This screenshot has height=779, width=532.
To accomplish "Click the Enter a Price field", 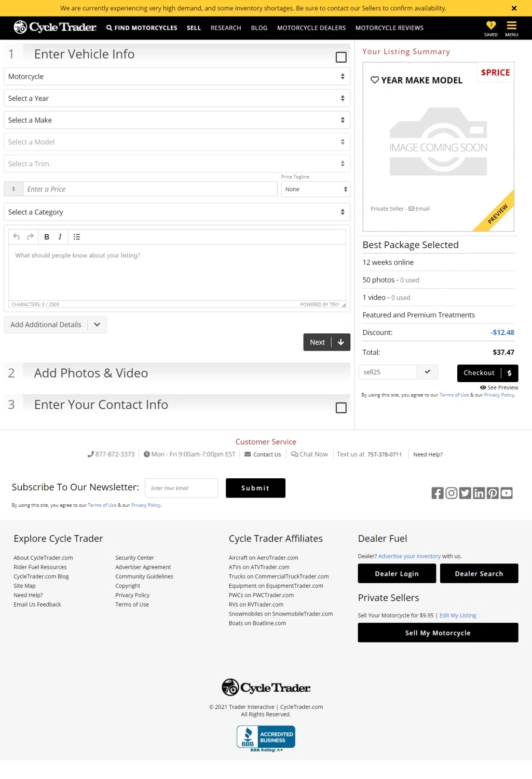I will pos(150,189).
